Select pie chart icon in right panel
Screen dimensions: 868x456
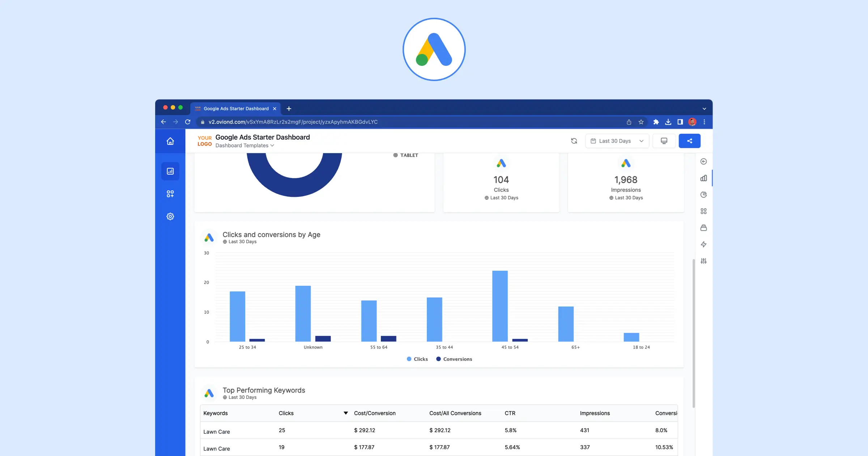pyautogui.click(x=703, y=195)
